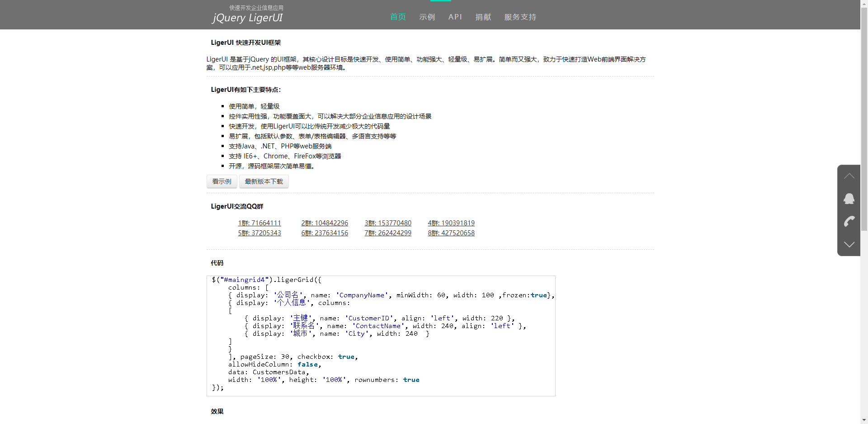Click 'ContactName' in the code sample

pos(378,326)
